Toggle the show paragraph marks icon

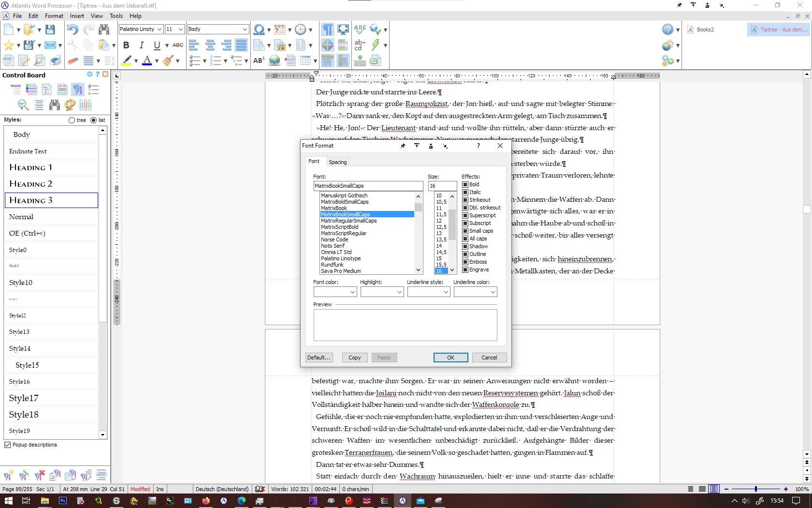(x=327, y=30)
